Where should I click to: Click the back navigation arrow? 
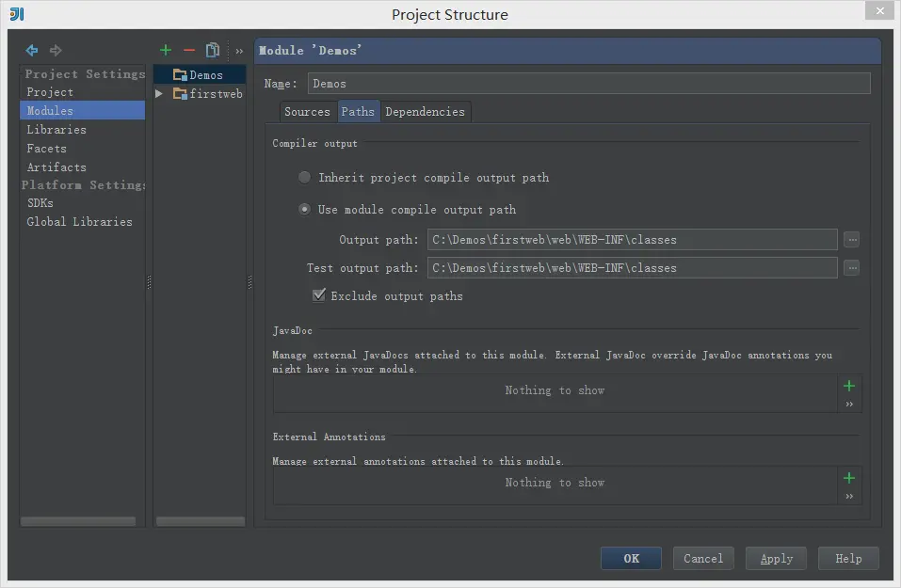pos(32,51)
